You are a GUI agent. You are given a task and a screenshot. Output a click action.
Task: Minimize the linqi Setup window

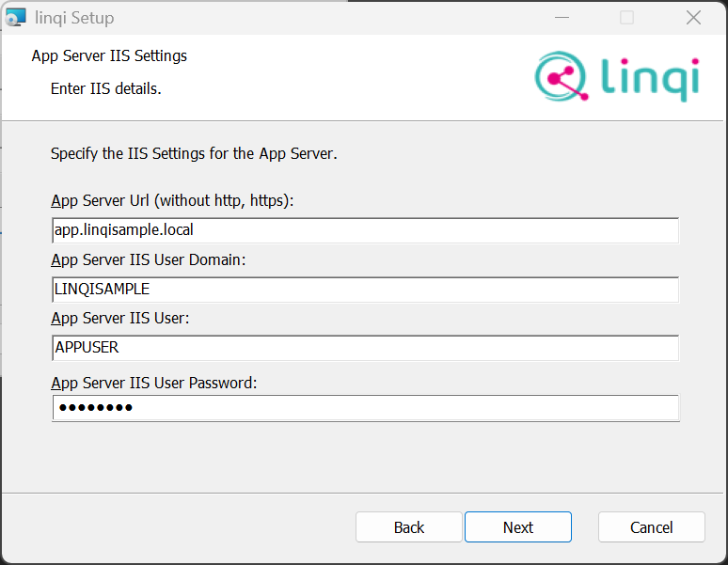(562, 18)
